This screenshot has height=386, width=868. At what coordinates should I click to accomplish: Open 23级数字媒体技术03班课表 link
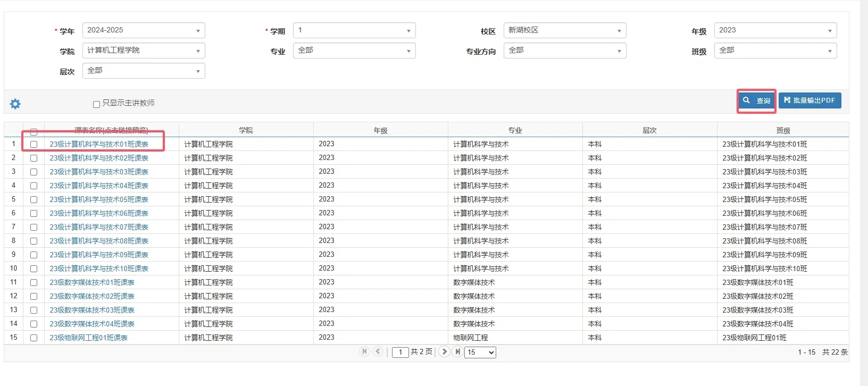92,310
